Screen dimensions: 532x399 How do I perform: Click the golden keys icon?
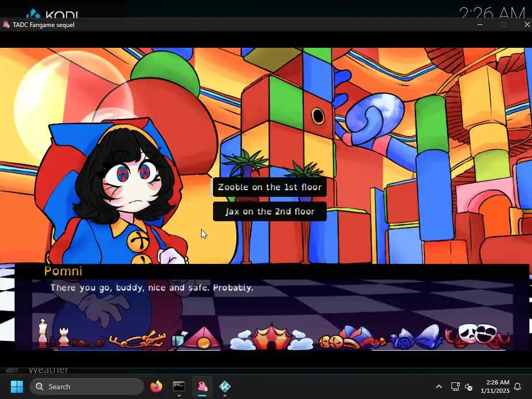point(137,339)
